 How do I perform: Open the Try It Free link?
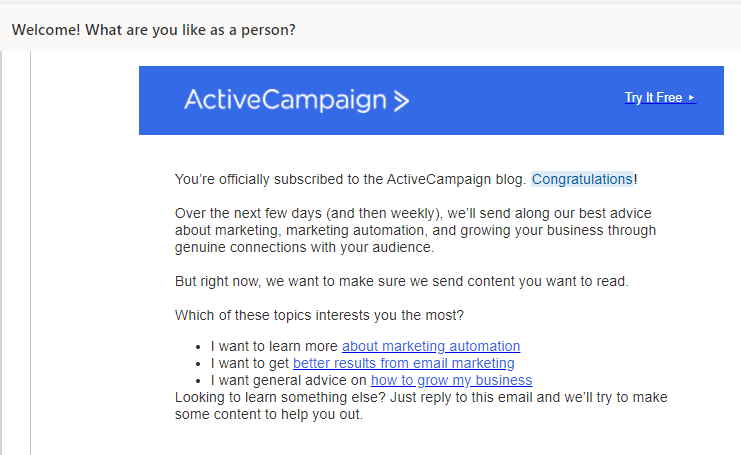click(x=660, y=98)
